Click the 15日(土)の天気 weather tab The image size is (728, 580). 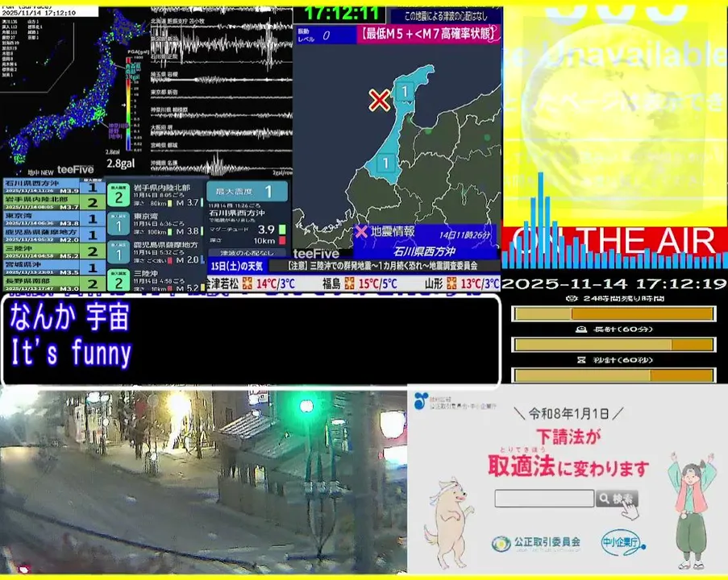coord(237,266)
